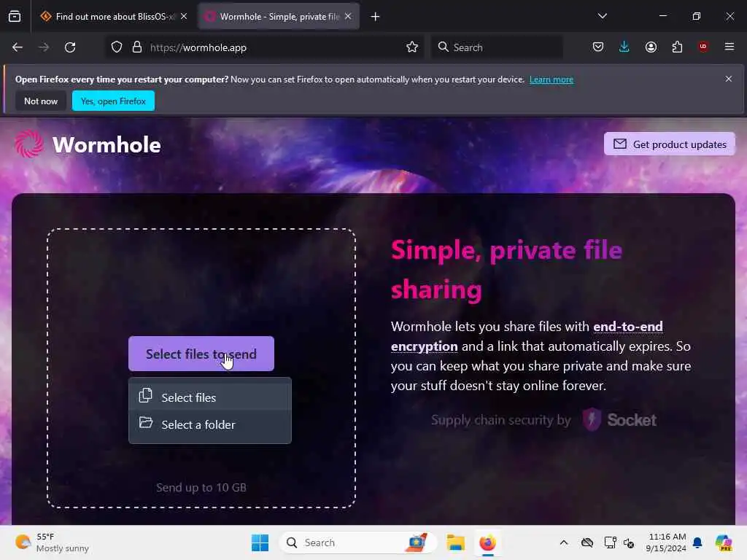Open a new tab with plus button
The width and height of the screenshot is (747, 560).
[x=376, y=17]
